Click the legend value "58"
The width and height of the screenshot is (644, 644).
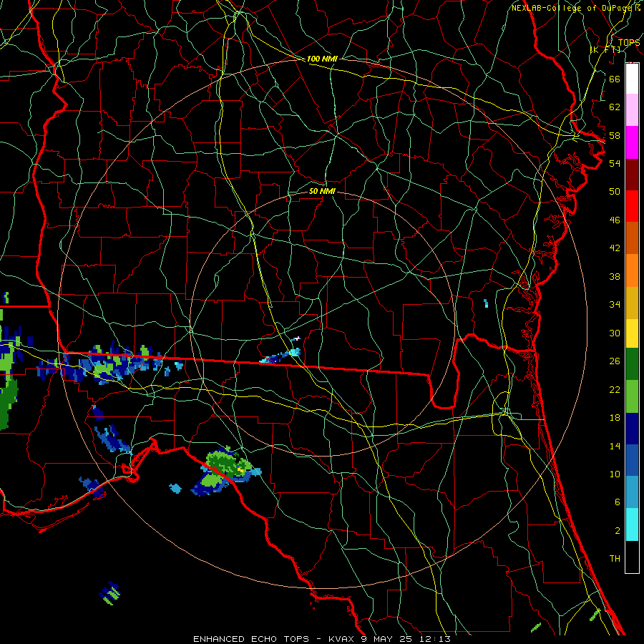(615, 135)
